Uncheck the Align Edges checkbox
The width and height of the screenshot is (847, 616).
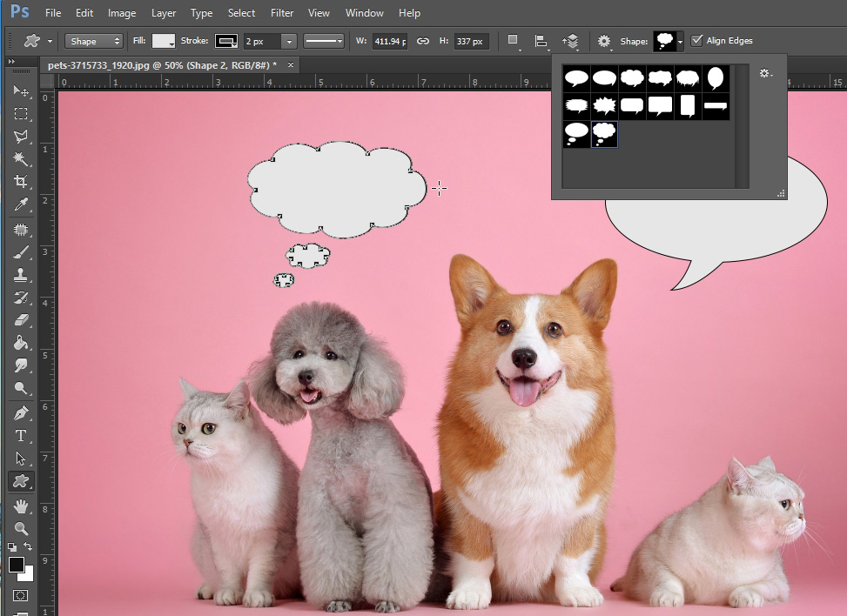click(x=696, y=41)
